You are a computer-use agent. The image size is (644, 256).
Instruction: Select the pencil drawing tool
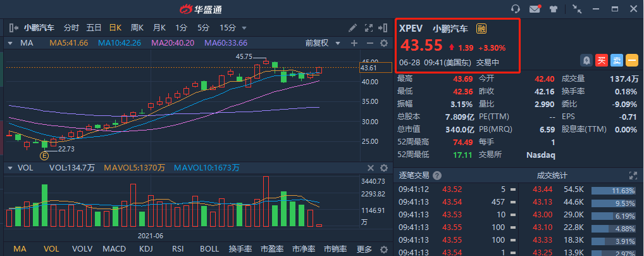pos(352,28)
